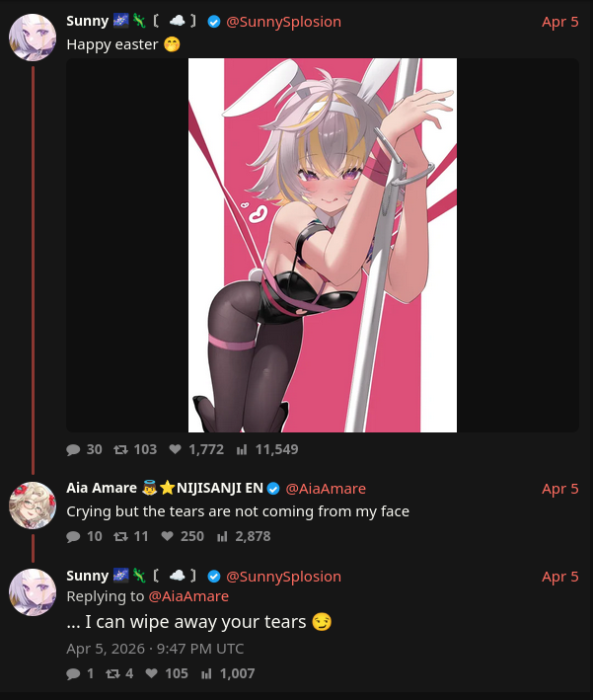Open the Apr 5 date link on top tweet
This screenshot has height=700, width=593.
(x=560, y=22)
